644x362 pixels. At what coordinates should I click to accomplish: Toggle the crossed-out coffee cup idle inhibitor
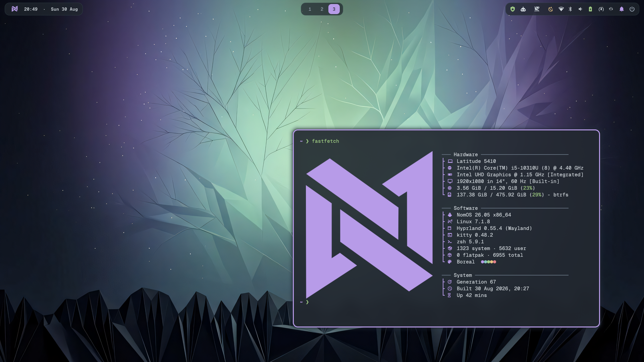537,9
